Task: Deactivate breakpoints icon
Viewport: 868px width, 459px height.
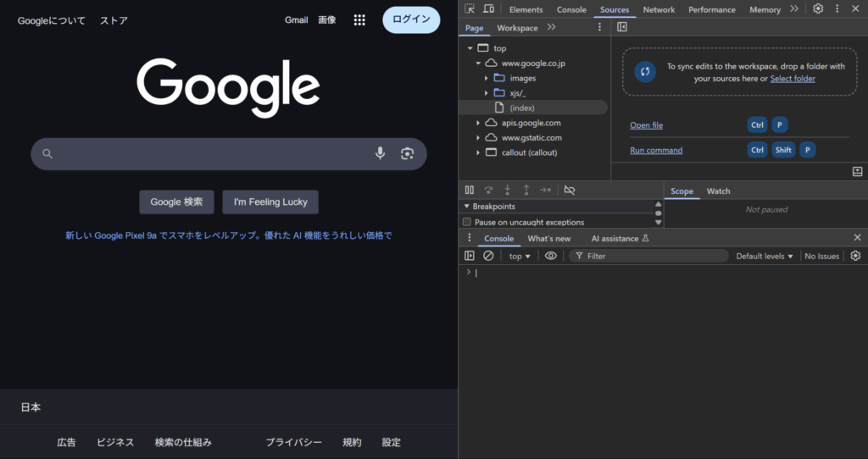Action: tap(569, 191)
